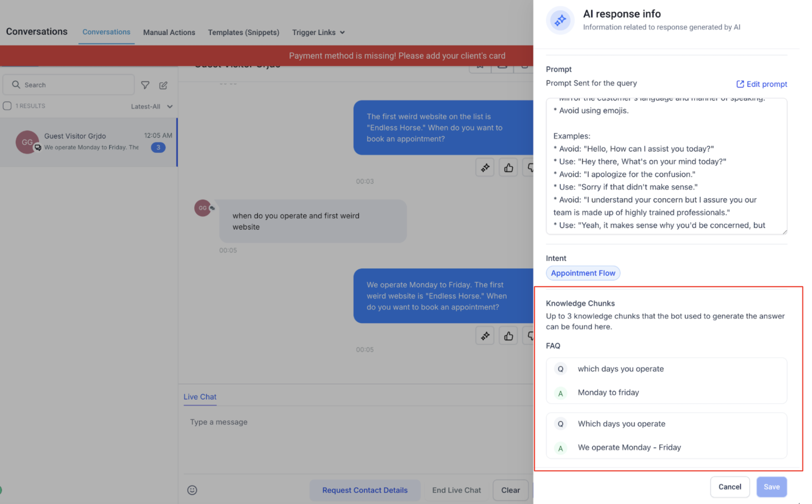Click the GG avatar in conversation list

tap(27, 143)
